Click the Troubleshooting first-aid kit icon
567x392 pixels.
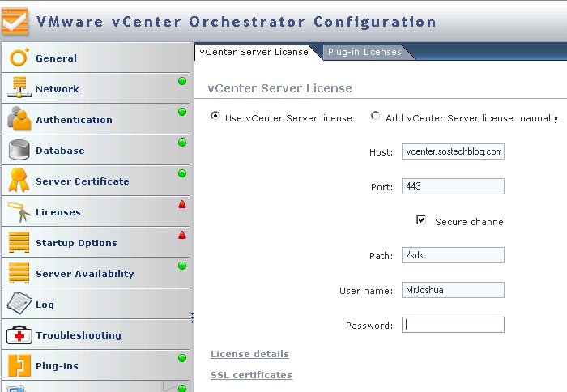tap(19, 334)
